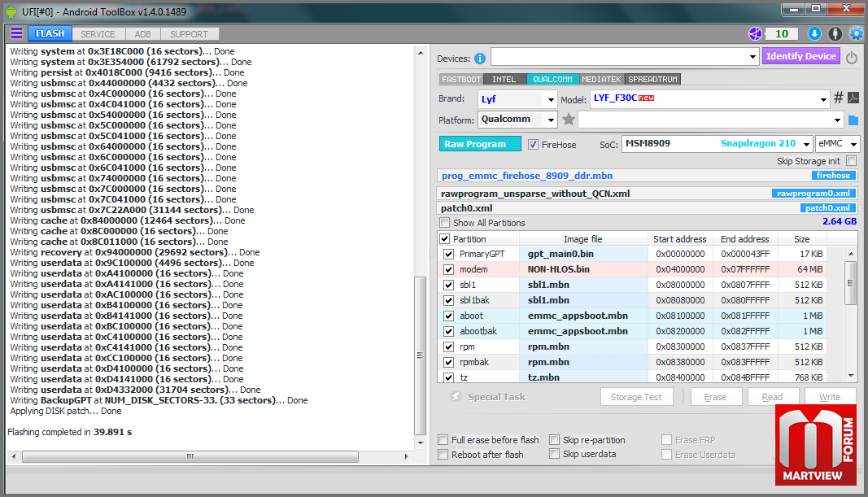The image size is (868, 497).
Task: Click the Storage Test button
Action: pos(637,397)
